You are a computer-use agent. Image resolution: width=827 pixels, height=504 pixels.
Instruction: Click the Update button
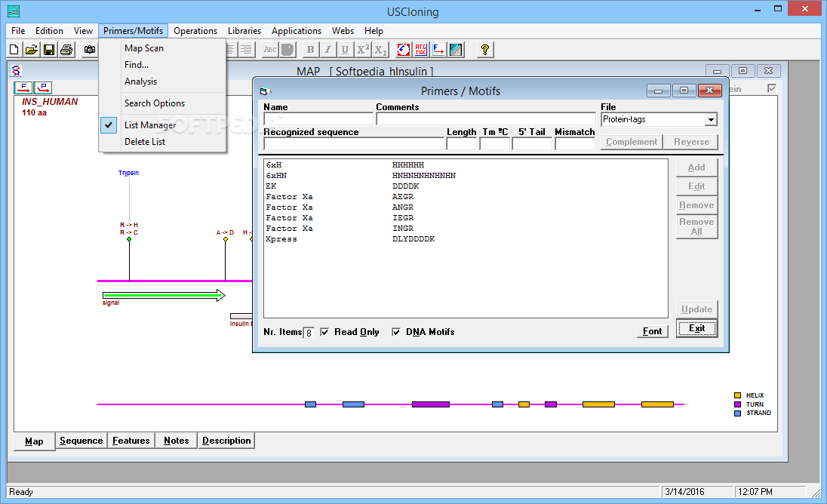click(x=696, y=309)
